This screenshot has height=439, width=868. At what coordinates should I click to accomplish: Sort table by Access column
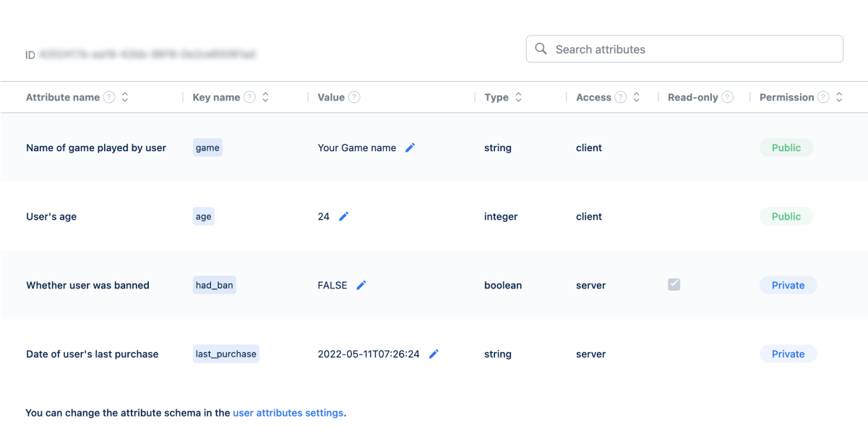click(x=636, y=98)
